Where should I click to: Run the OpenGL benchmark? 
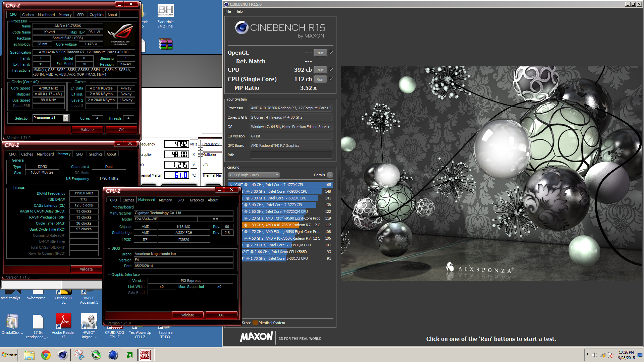(320, 53)
